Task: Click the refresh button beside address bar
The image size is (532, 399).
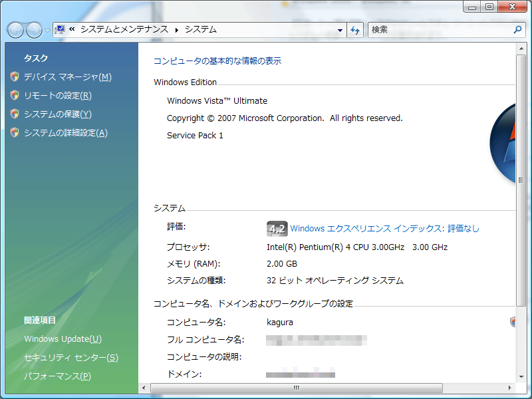Action: (x=355, y=30)
